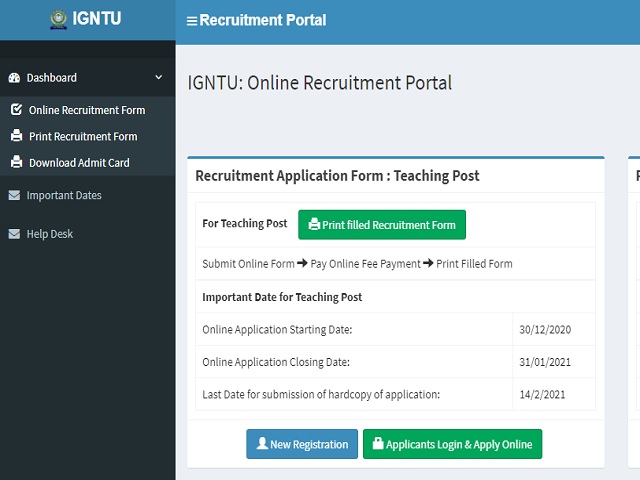This screenshot has width=640, height=480.
Task: Collapse the Dashboard menu chevron
Action: 159,77
